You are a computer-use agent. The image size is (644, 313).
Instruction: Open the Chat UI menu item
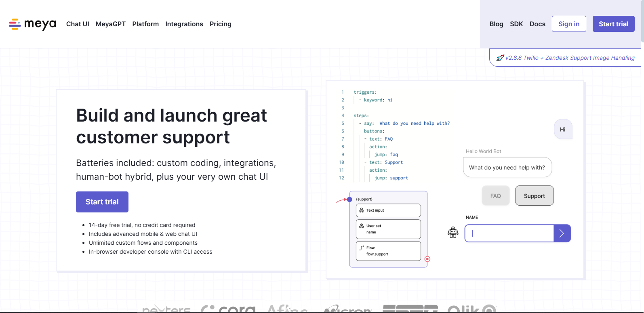tap(78, 24)
